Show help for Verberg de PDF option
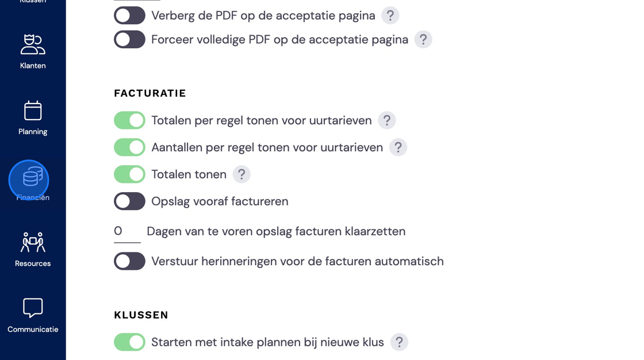The height and width of the screenshot is (360, 644). pyautogui.click(x=390, y=16)
